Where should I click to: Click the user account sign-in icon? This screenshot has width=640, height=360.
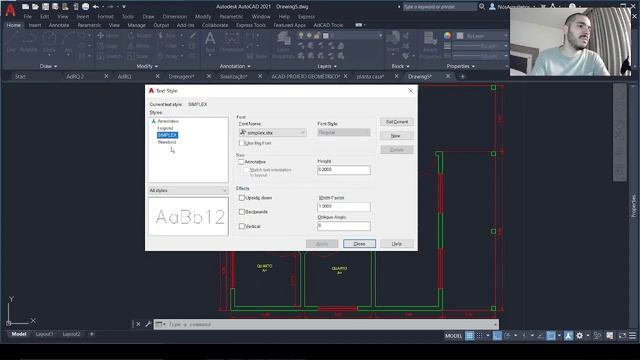492,7
